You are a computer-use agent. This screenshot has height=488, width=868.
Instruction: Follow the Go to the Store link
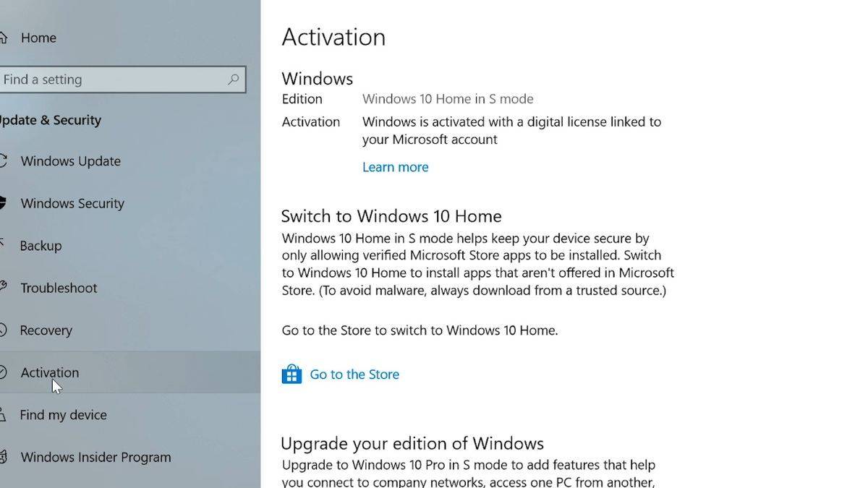[354, 374]
